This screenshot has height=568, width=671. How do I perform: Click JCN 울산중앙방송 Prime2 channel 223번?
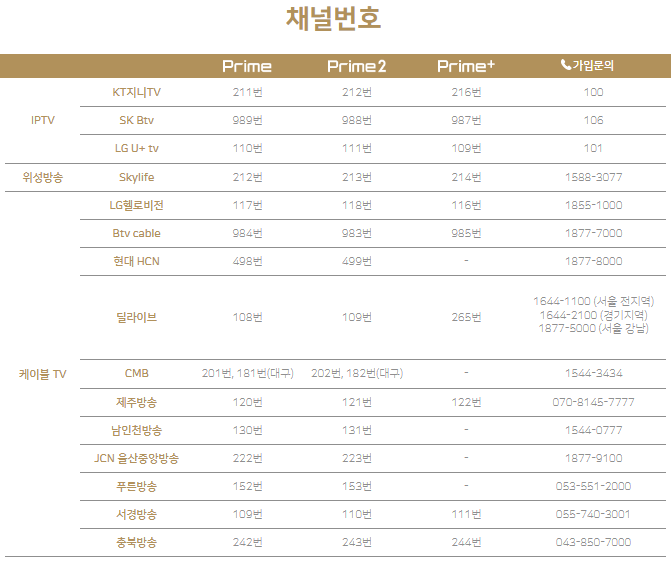[356, 458]
